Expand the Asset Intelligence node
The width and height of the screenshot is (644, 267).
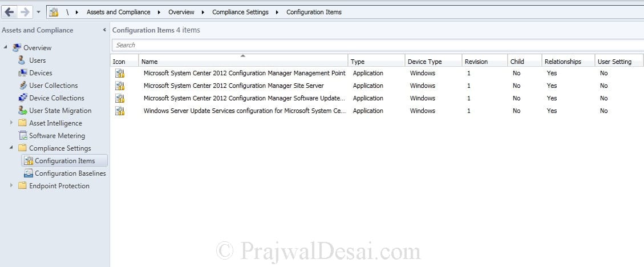(x=11, y=123)
